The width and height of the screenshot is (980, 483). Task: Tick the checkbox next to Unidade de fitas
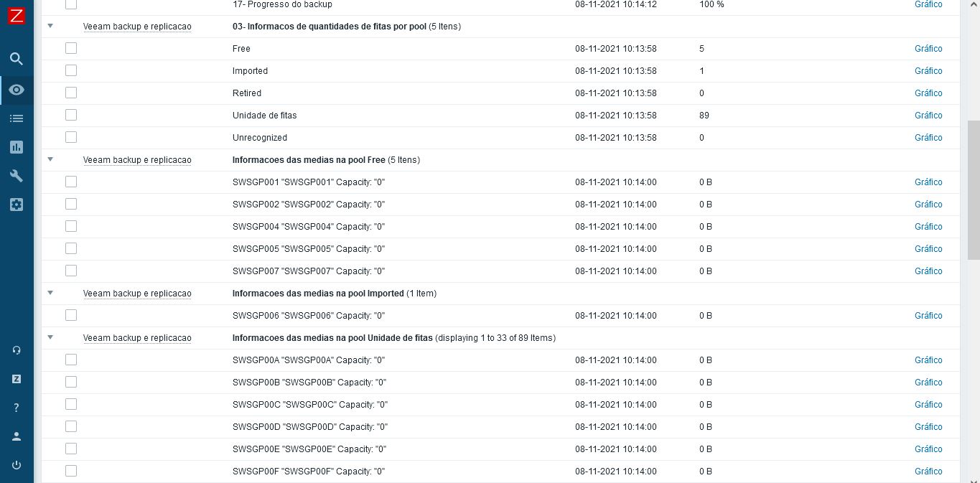71,116
